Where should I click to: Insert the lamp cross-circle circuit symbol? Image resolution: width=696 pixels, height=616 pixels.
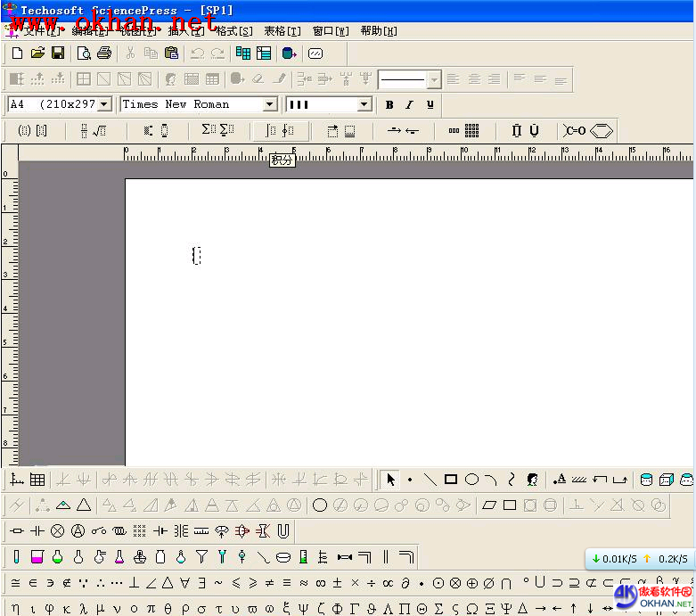57,530
